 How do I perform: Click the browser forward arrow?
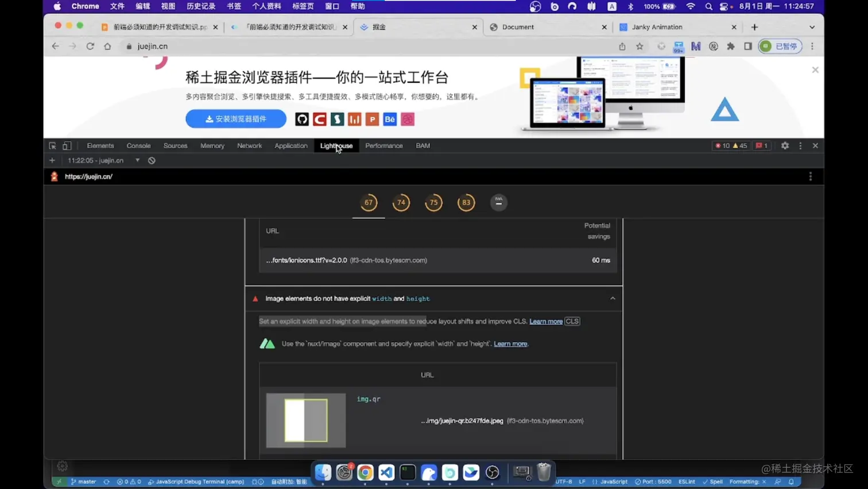72,46
